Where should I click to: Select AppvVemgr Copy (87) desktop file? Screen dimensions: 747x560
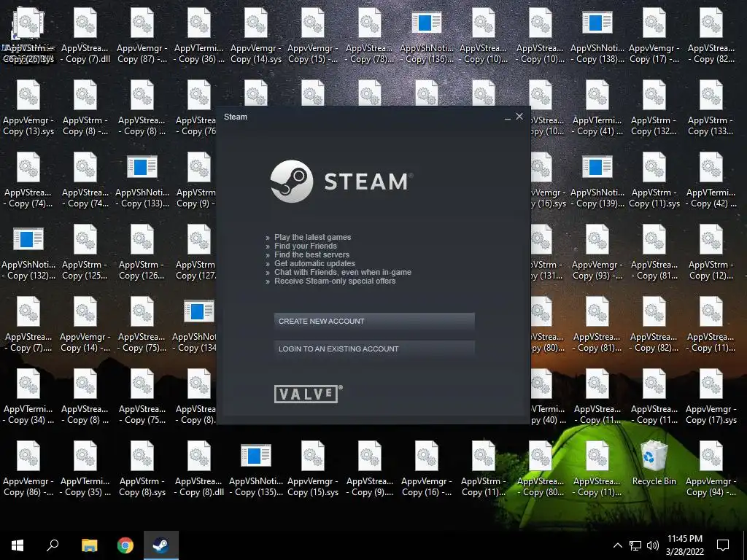(142, 36)
